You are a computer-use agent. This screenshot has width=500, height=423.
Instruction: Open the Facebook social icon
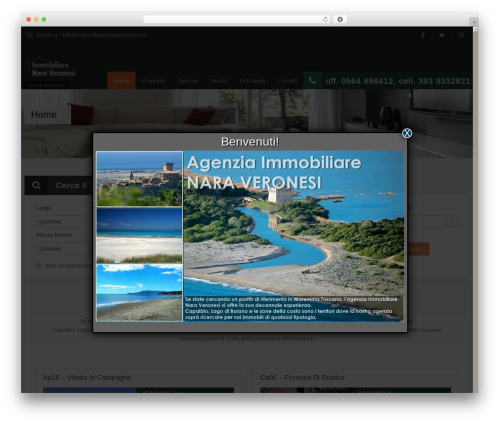[x=423, y=35]
